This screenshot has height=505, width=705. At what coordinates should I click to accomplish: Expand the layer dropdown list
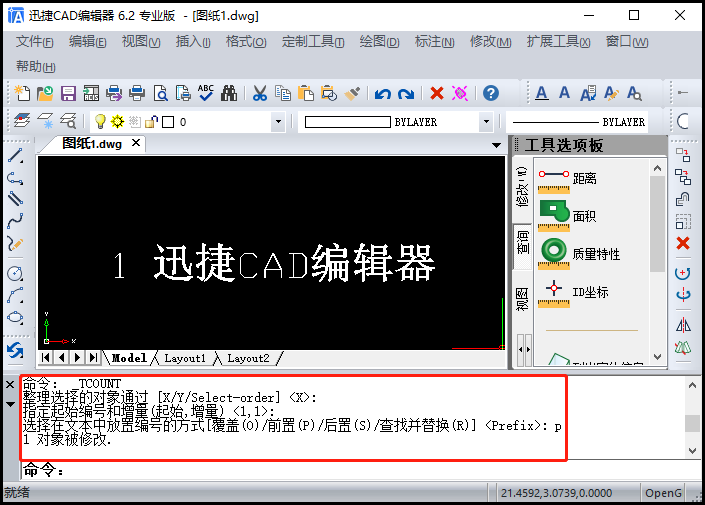pos(278,121)
